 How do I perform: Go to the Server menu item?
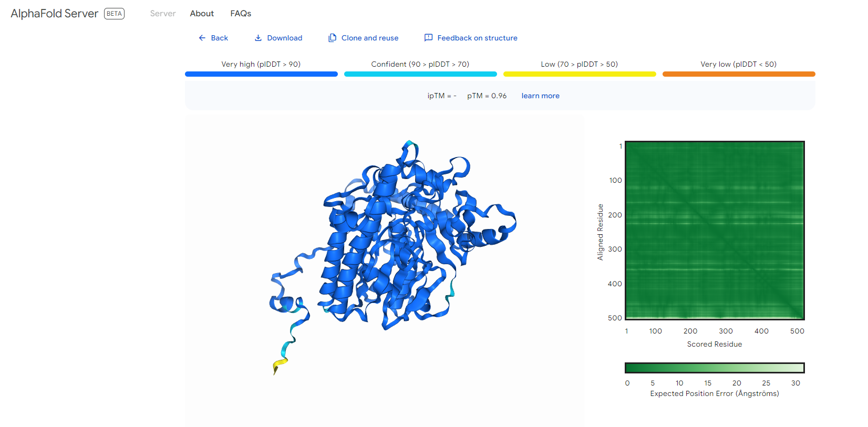pyautogui.click(x=163, y=14)
